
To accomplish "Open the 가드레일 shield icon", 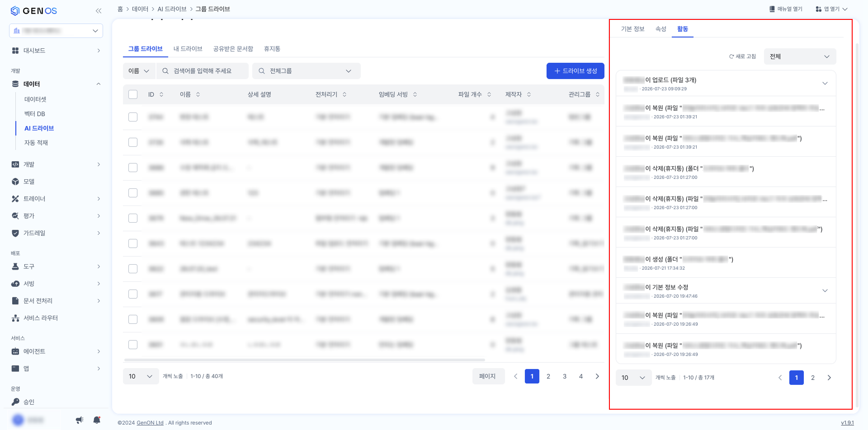I will 15,233.
